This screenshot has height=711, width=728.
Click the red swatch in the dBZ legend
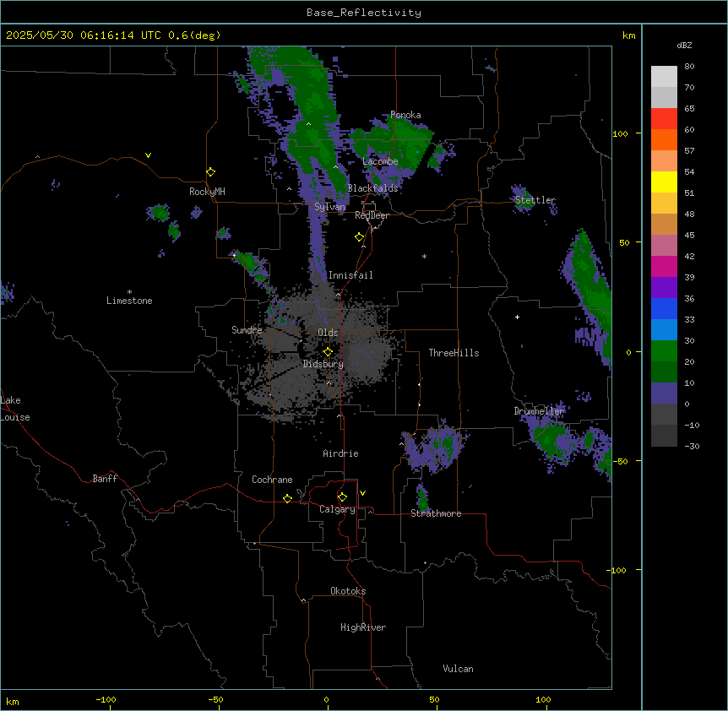coord(664,119)
